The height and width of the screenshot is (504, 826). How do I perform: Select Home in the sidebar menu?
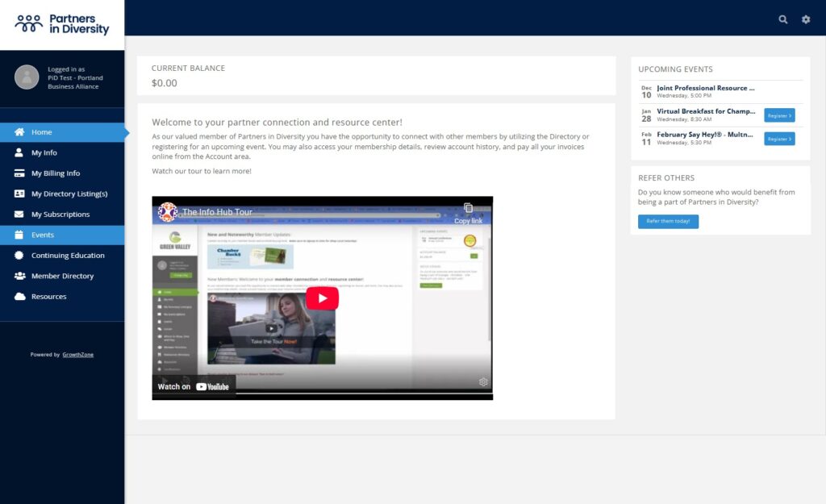pos(41,132)
